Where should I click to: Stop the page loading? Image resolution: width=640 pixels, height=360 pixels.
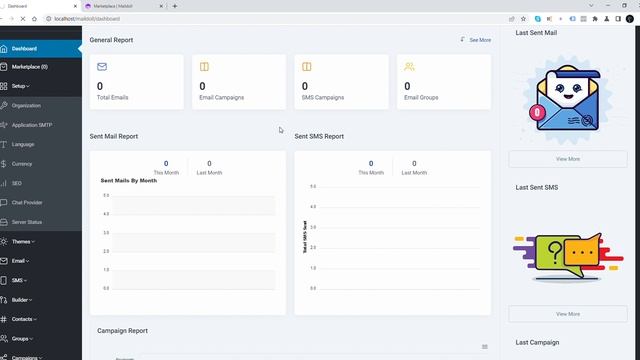coord(23,19)
